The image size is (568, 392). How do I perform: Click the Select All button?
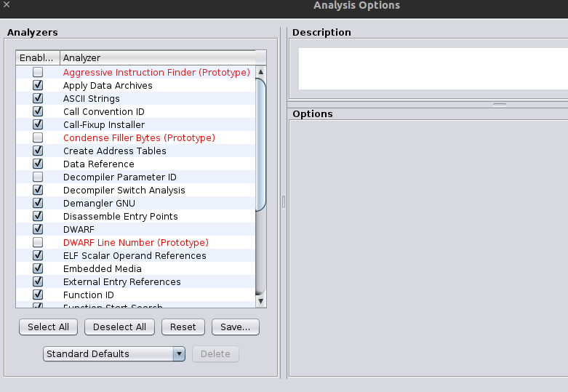point(48,327)
